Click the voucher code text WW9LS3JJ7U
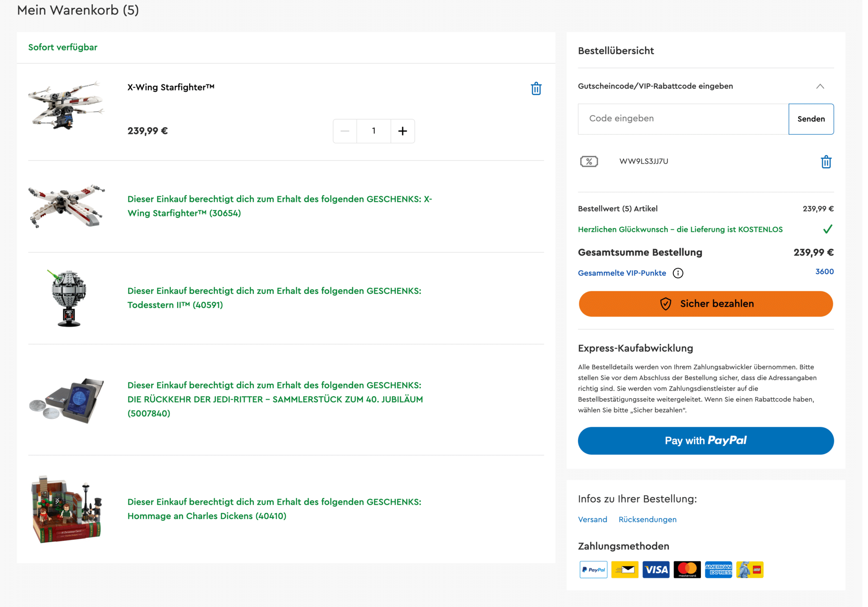868x607 pixels. point(644,161)
